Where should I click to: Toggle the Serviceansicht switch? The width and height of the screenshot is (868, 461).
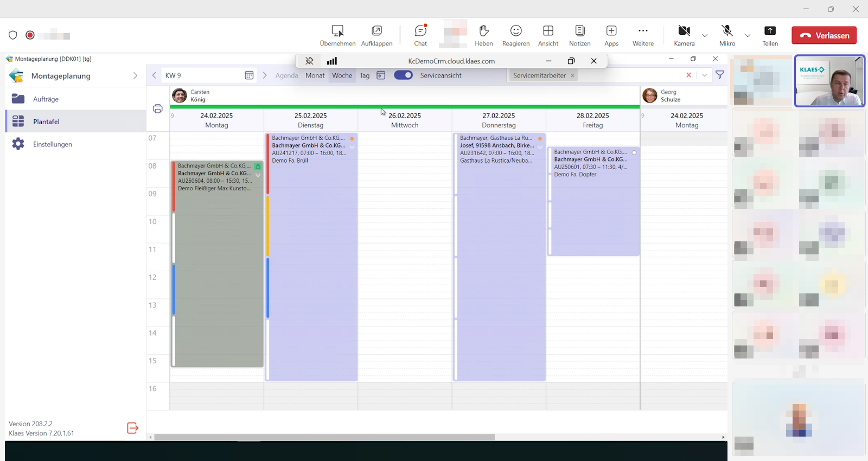(x=403, y=75)
